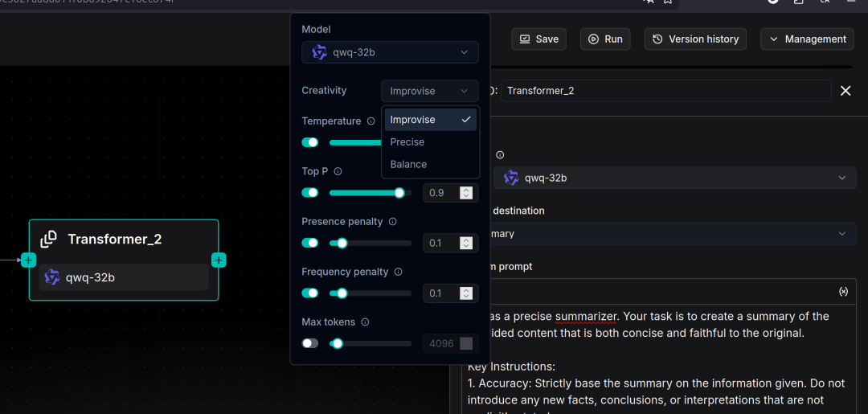Close the Transformer_2 settings panel

(845, 91)
